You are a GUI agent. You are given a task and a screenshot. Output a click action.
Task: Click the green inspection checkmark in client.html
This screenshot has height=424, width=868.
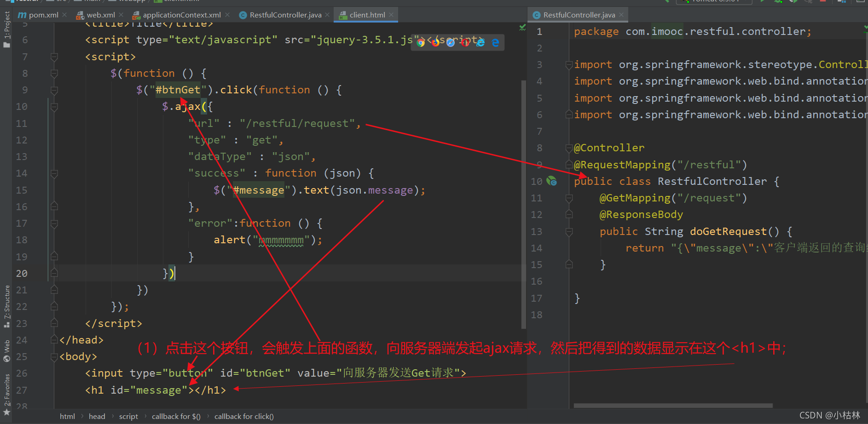tap(522, 28)
